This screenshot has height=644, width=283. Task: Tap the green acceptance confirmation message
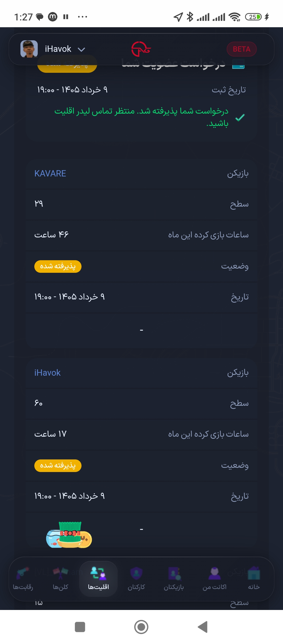[x=141, y=117]
